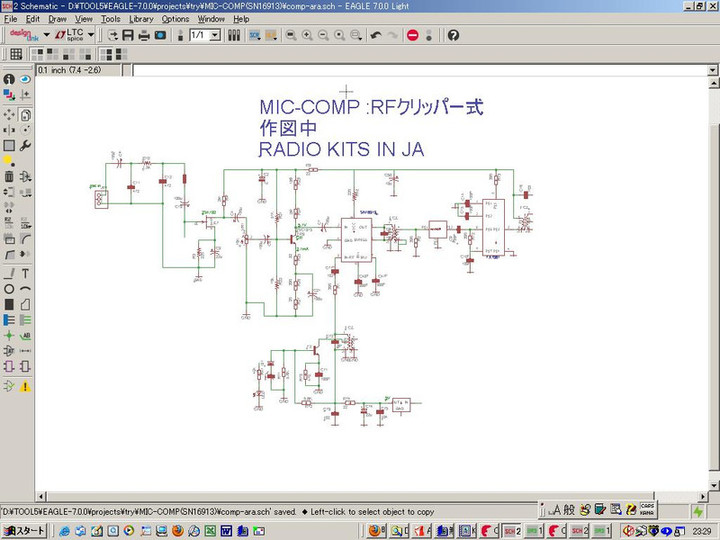The image size is (720, 540).
Task: Select the Info tool in left toolbar
Action: pos(9,79)
